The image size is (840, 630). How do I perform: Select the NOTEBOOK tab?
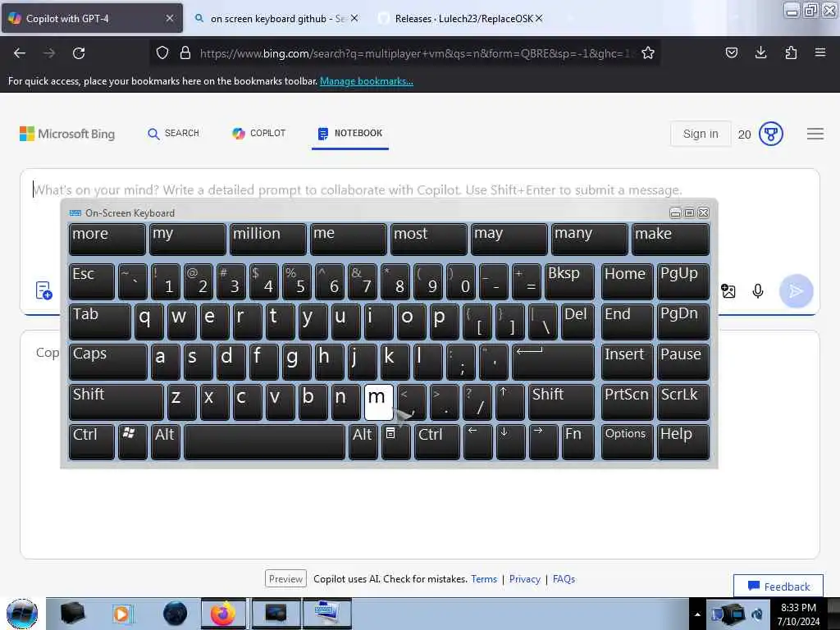(x=350, y=134)
